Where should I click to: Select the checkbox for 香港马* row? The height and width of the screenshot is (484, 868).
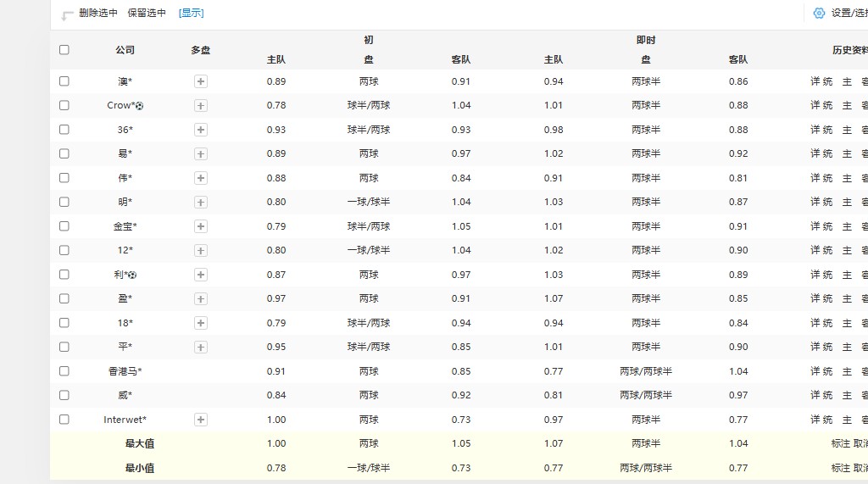(64, 371)
